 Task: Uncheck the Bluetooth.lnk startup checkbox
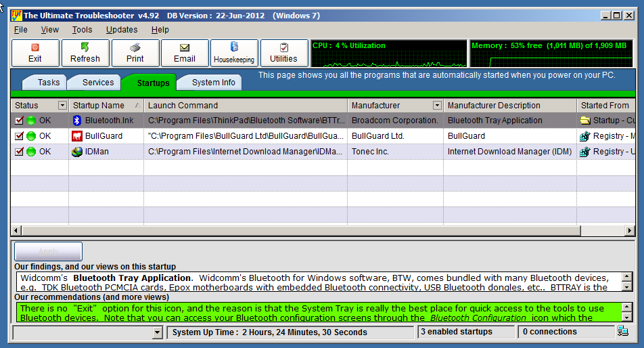(19, 121)
